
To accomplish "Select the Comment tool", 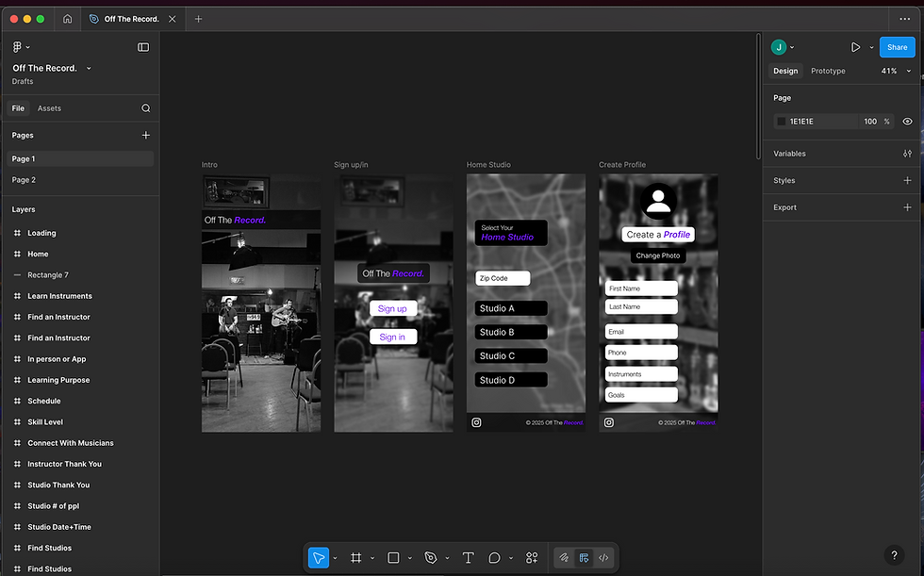I will point(494,557).
